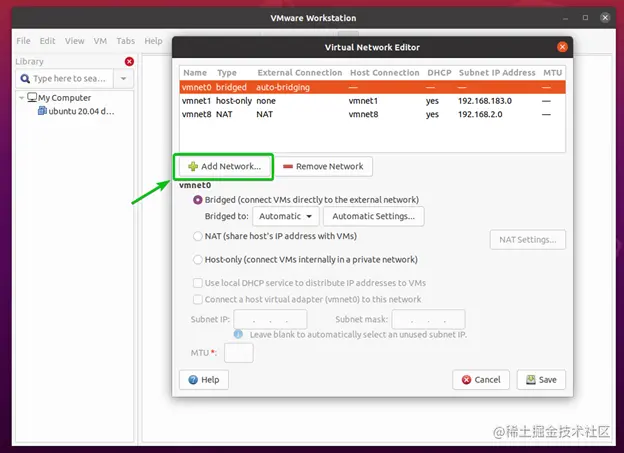Open the VM menu

[100, 41]
